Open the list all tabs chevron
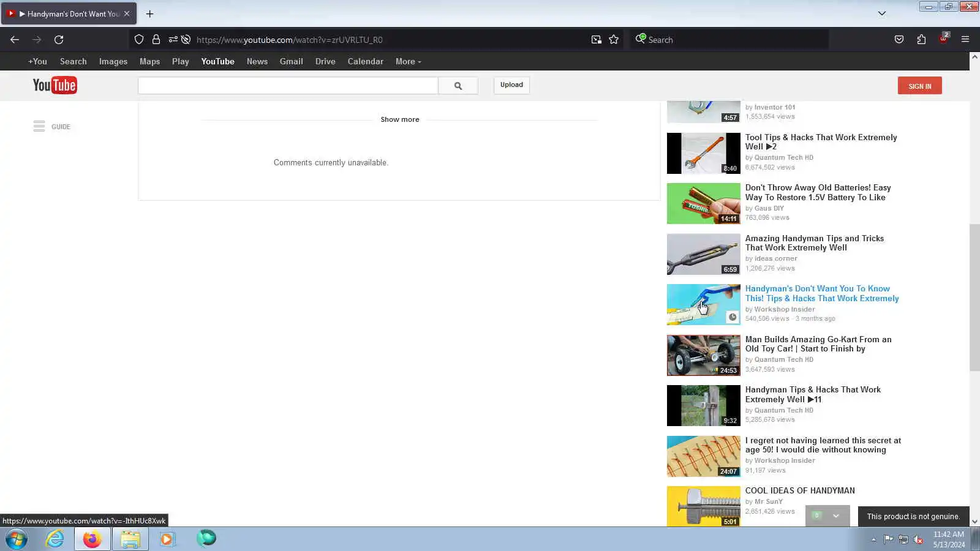Viewport: 980px width, 551px height. pyautogui.click(x=882, y=13)
